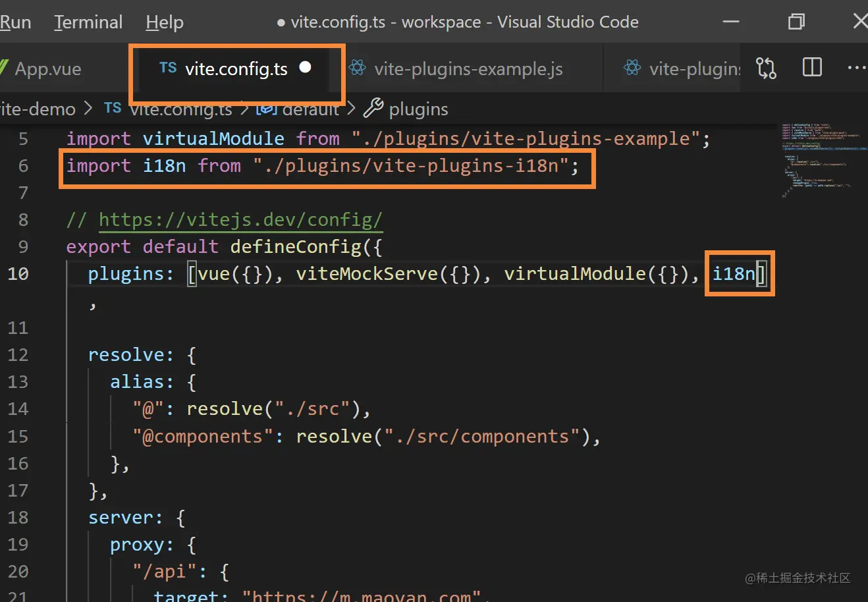This screenshot has height=602, width=868.
Task: Click line number 16 in the gutter
Action: 18,464
